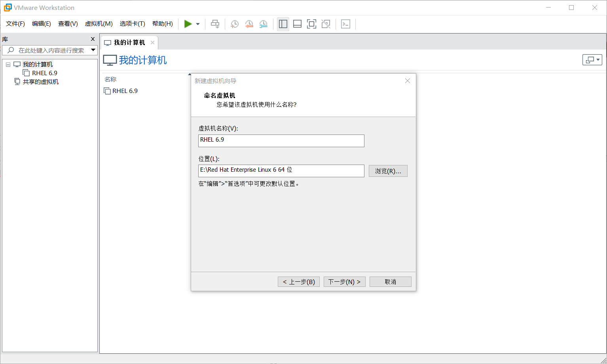
Task: Select RHEL 6.9 in the main list
Action: 125,91
